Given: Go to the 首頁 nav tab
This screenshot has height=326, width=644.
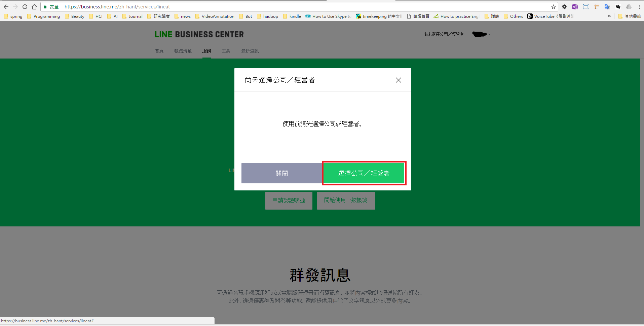Looking at the screenshot, I should point(159,51).
